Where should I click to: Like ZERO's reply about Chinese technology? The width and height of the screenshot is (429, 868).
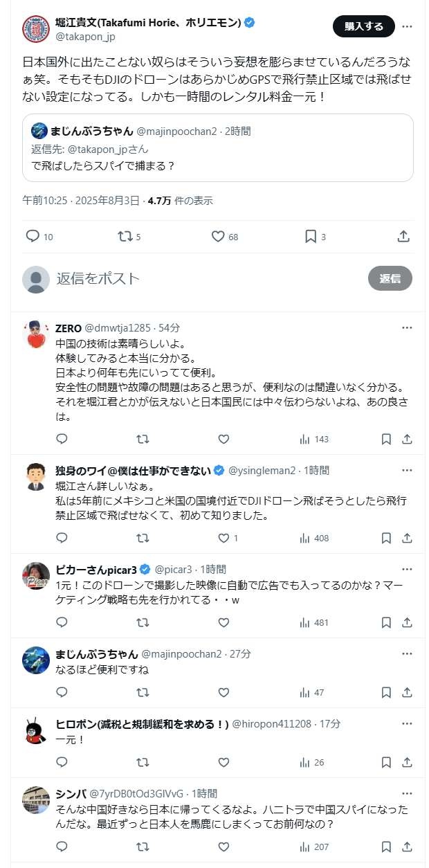click(223, 439)
